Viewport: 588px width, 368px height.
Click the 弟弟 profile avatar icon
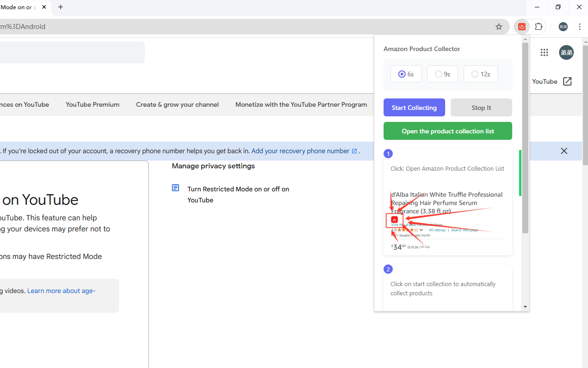coord(566,52)
